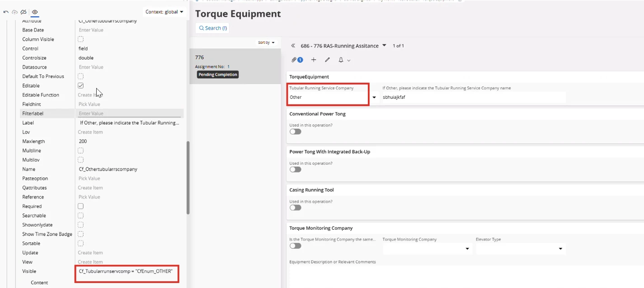Screen dimensions: 644x288
Task: Open attachments via the paperclip icon
Action: coord(294,60)
